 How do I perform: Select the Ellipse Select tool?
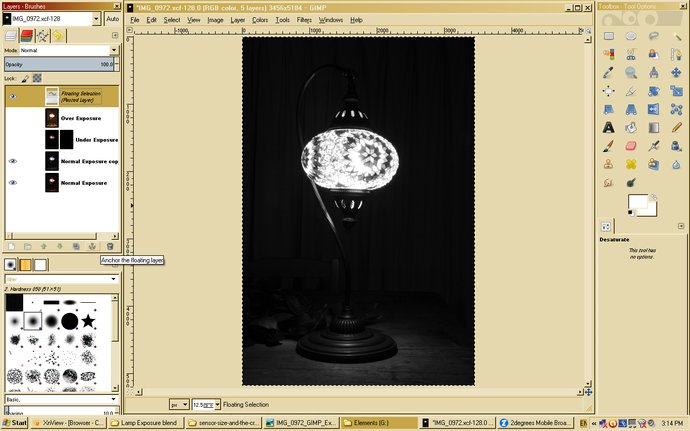631,36
